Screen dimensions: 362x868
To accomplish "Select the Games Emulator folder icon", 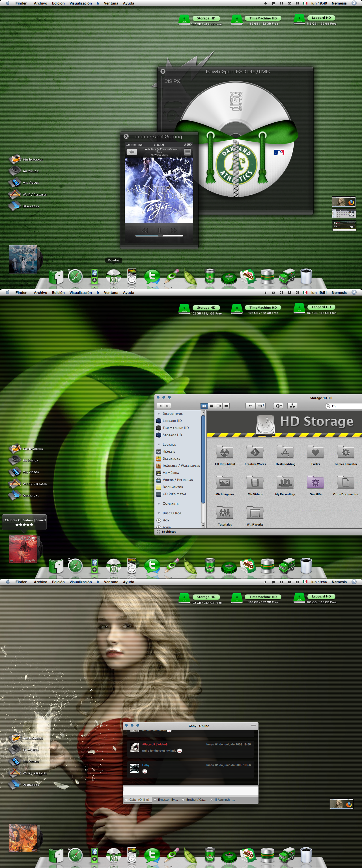I will point(346,452).
